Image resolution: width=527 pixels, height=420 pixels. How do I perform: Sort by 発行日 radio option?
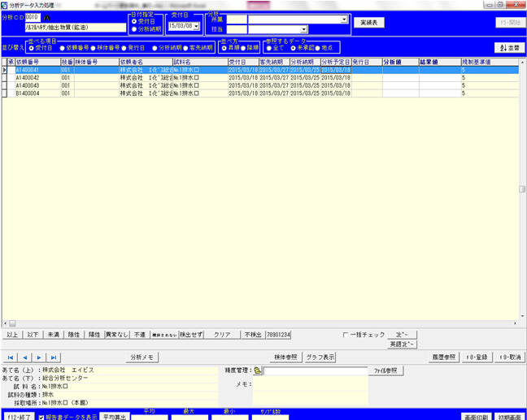tap(124, 48)
